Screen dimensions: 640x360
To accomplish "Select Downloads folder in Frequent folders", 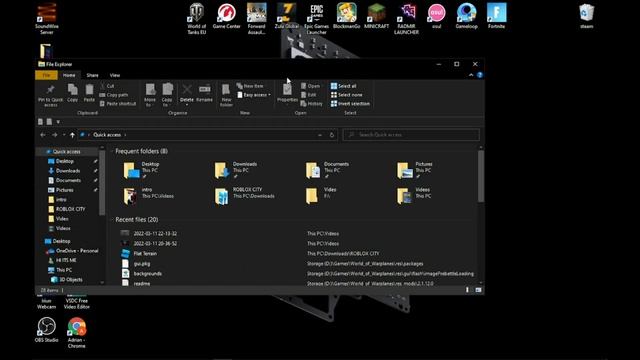I will point(237,170).
